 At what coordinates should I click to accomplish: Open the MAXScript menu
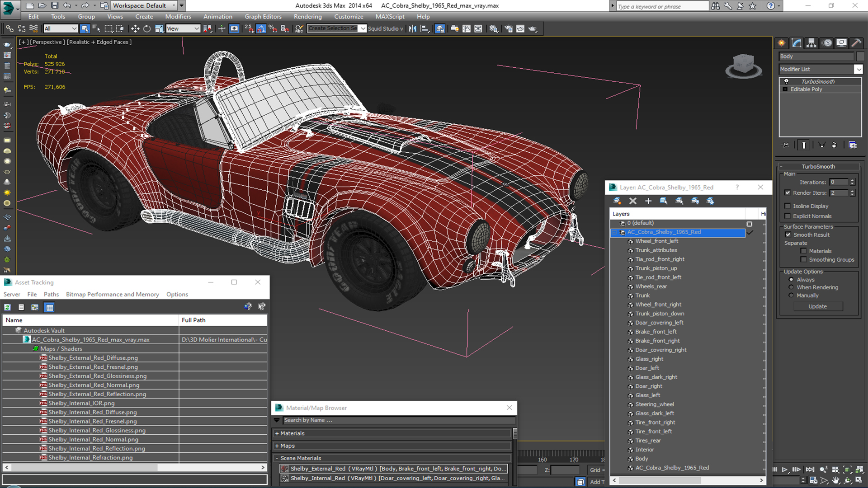pyautogui.click(x=390, y=17)
